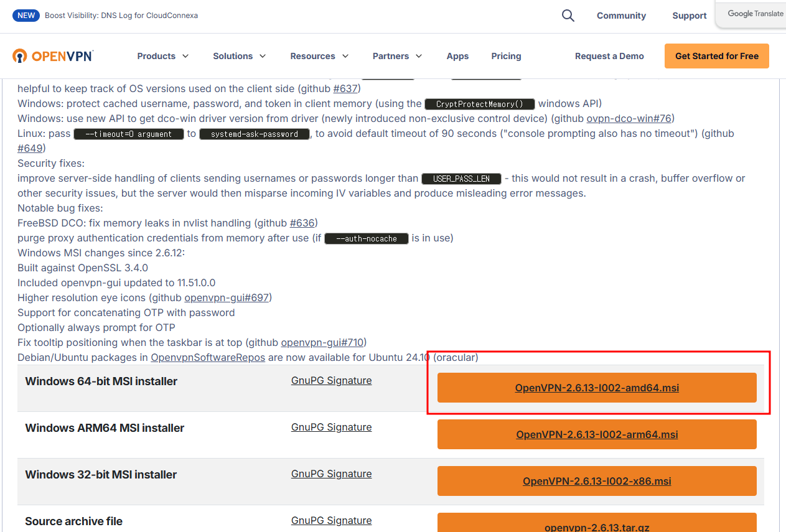Click 'Included openvpn-gui updated to 11.51.0.0' text
Image resolution: width=786 pixels, height=532 pixels.
[x=116, y=282]
